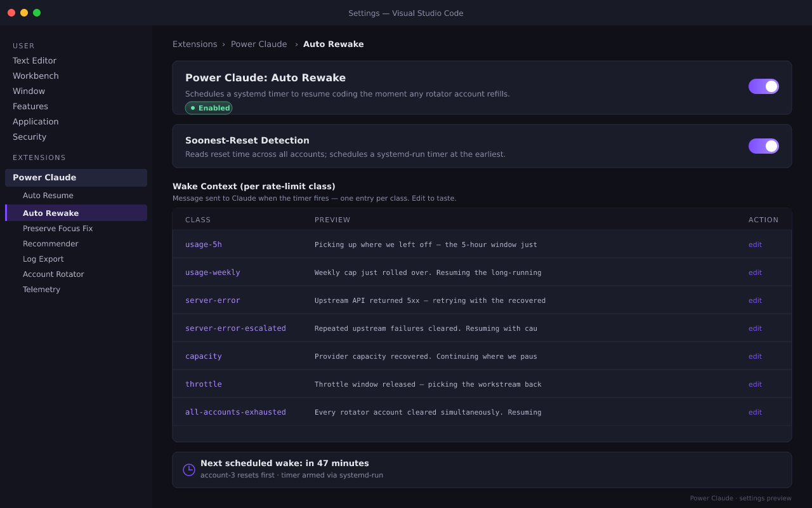Click preview 'Weekly cap just rolled over'
This screenshot has width=812, height=508.
(428, 272)
